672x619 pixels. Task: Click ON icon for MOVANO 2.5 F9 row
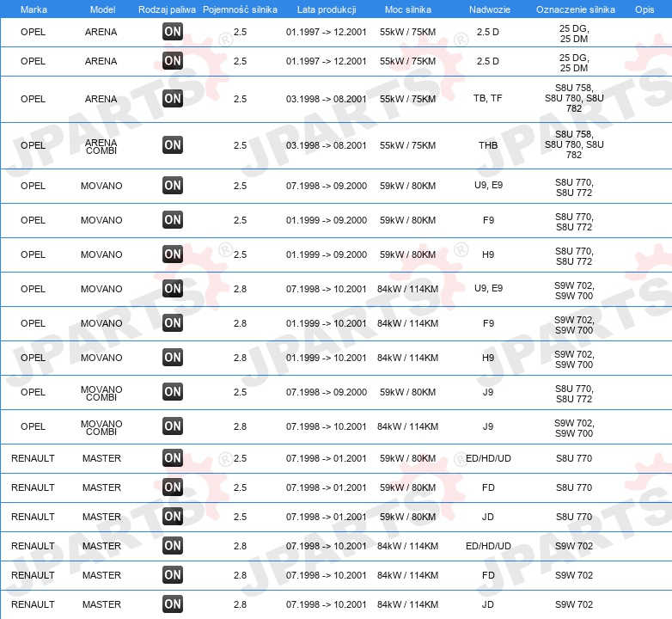(173, 219)
